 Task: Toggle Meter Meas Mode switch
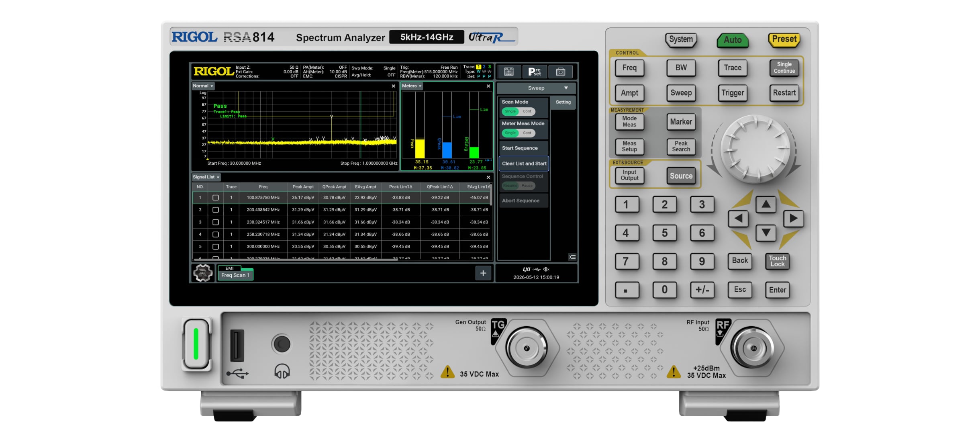coord(518,133)
